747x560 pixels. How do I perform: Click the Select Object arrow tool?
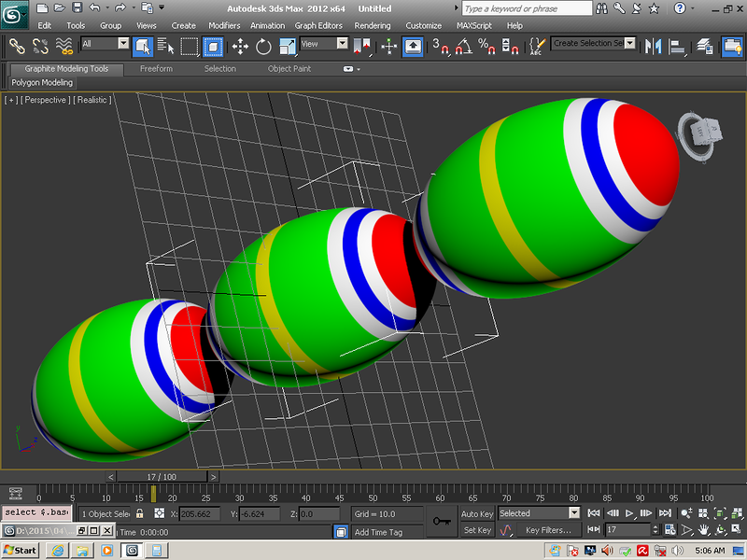(143, 46)
